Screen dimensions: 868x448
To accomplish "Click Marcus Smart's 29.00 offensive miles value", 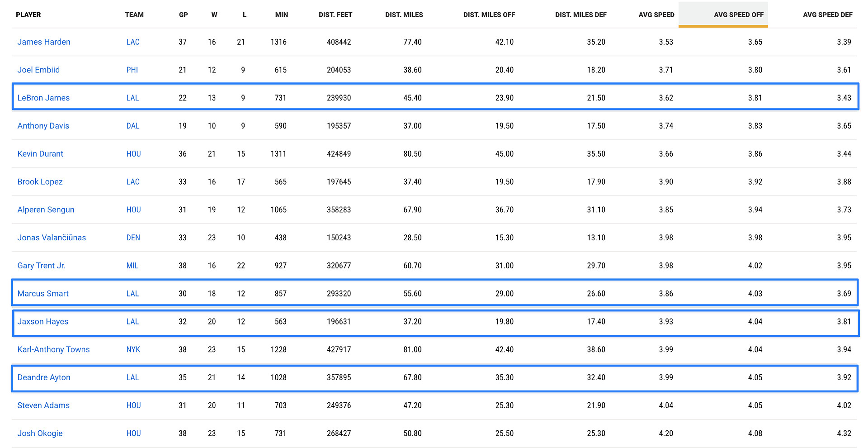I will 505,294.
